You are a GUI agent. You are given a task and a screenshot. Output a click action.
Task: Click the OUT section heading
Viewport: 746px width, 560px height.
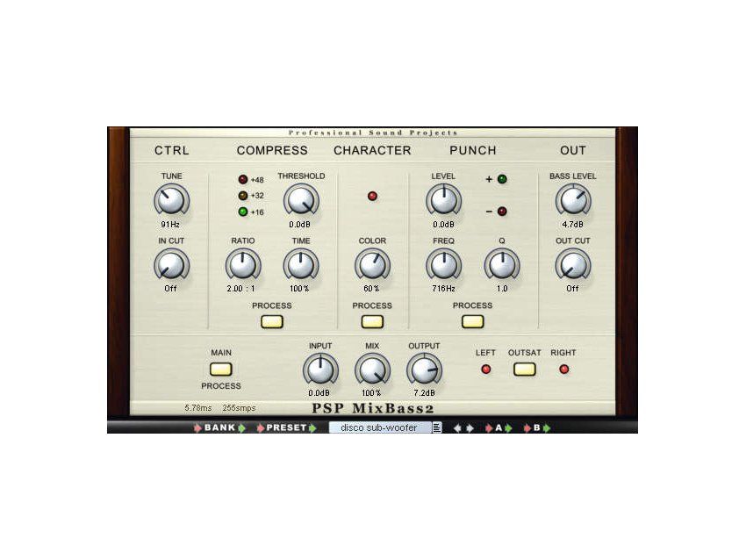click(x=573, y=150)
